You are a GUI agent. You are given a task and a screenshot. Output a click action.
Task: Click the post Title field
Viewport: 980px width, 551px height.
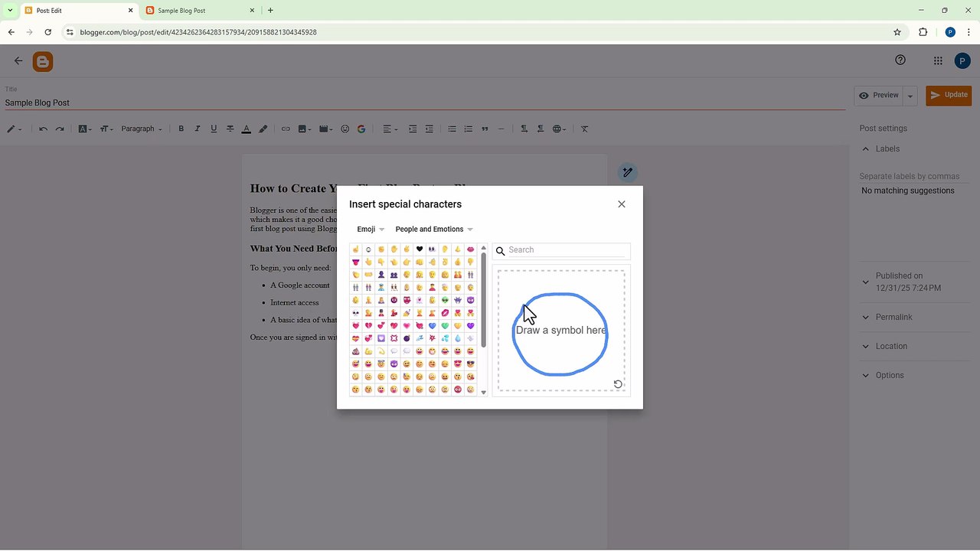tap(425, 103)
